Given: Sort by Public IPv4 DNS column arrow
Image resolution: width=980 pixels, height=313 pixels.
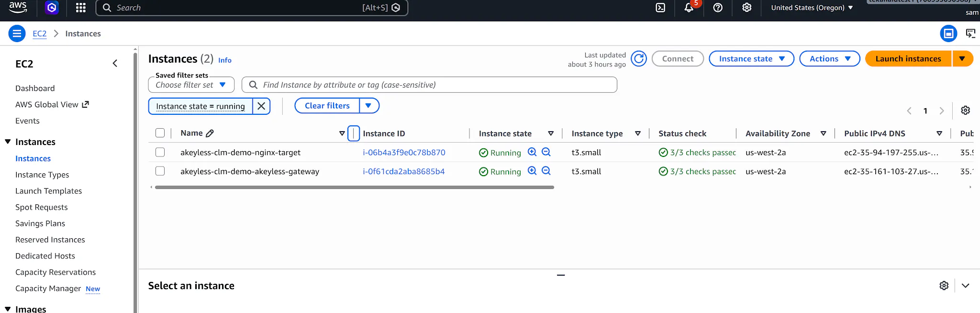Looking at the screenshot, I should tap(939, 134).
